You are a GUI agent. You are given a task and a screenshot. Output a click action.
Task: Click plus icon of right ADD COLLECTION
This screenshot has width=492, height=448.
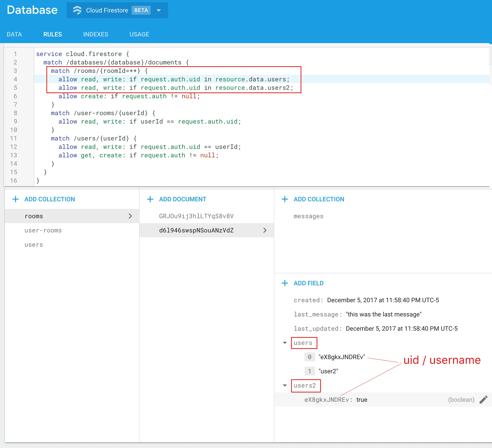coord(285,199)
